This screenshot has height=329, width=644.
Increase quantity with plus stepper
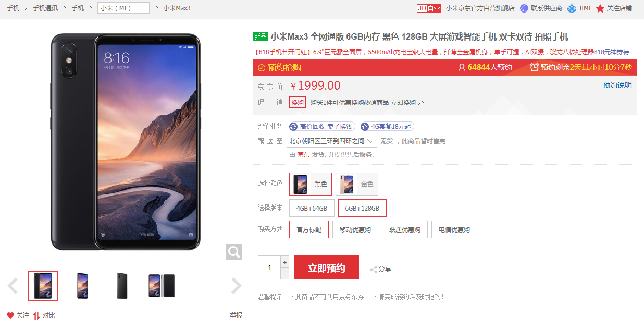(284, 262)
